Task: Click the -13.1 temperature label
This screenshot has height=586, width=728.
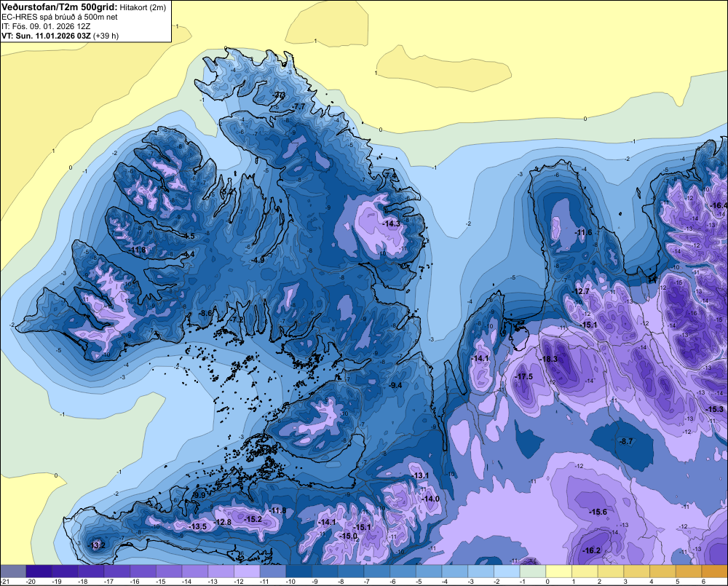Action: click(x=420, y=475)
